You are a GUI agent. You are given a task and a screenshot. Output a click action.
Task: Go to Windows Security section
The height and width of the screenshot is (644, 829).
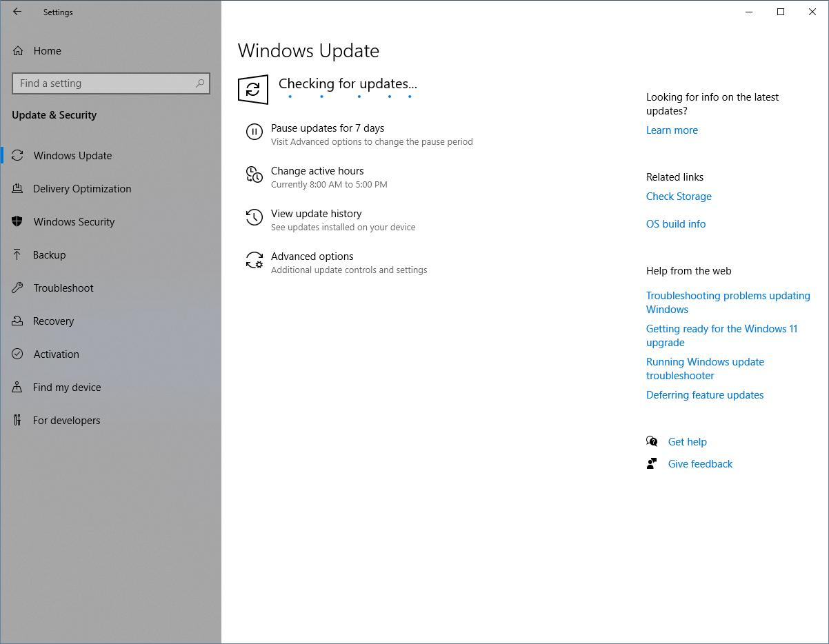(x=111, y=221)
